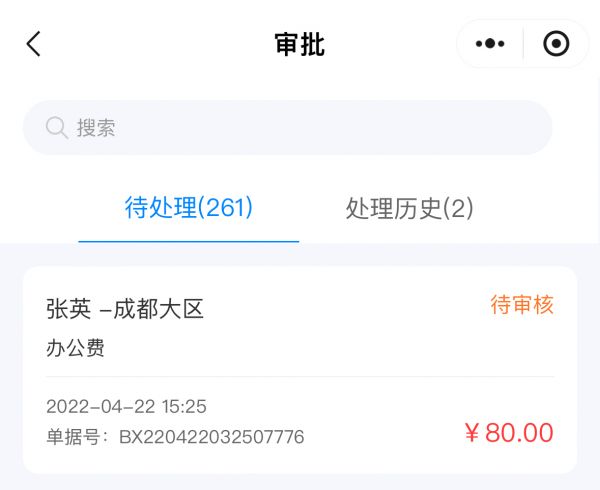Click the divider between the capsule buttons
The height and width of the screenshot is (490, 600).
tap(523, 44)
